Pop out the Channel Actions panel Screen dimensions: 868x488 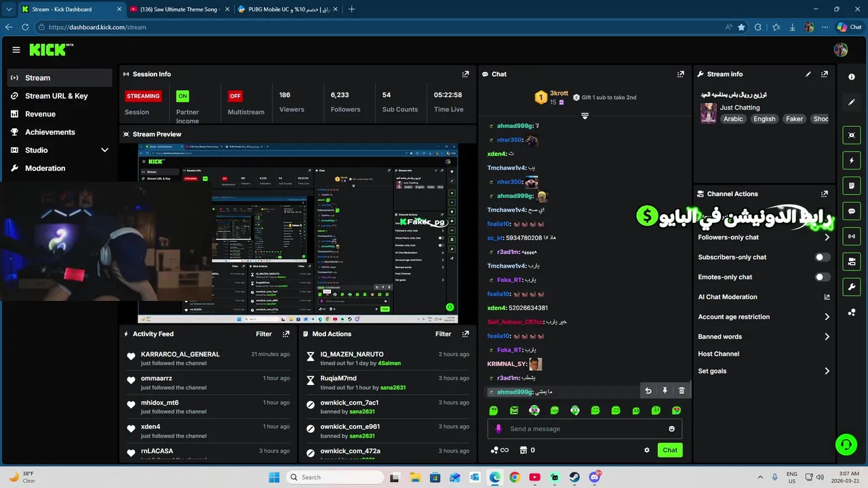click(x=825, y=194)
